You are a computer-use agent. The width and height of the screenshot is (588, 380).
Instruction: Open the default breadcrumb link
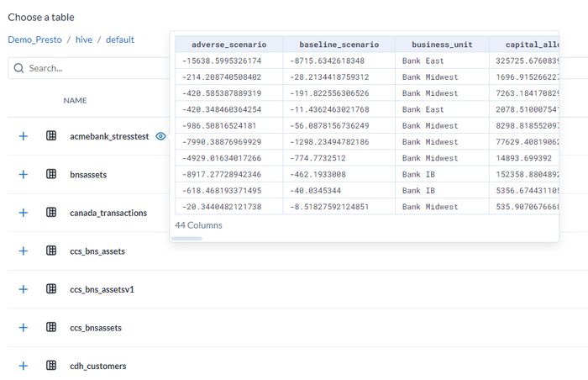coord(120,40)
